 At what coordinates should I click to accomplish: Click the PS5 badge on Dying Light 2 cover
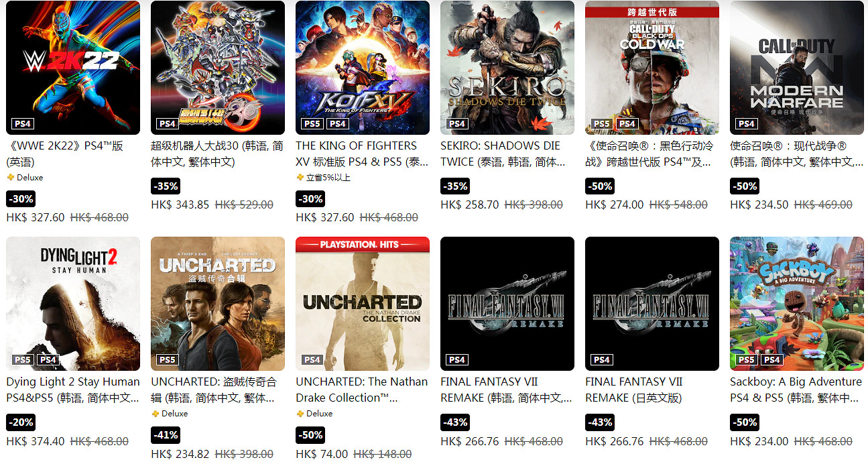click(23, 360)
